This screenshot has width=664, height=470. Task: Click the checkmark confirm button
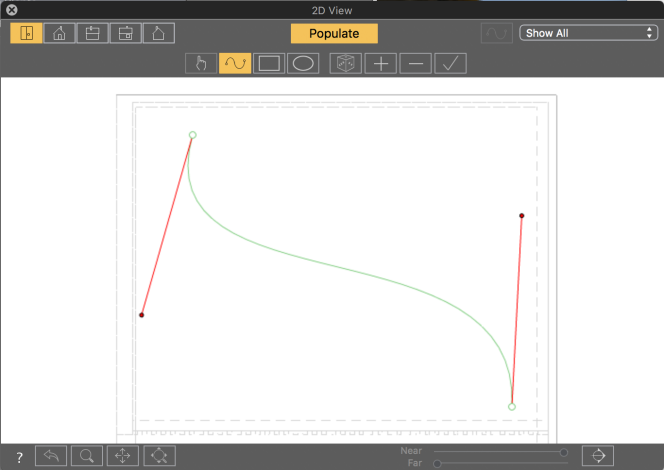pos(450,64)
